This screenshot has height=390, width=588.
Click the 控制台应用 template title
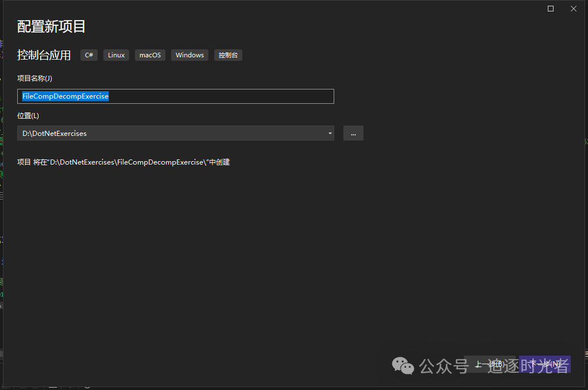[x=44, y=55]
